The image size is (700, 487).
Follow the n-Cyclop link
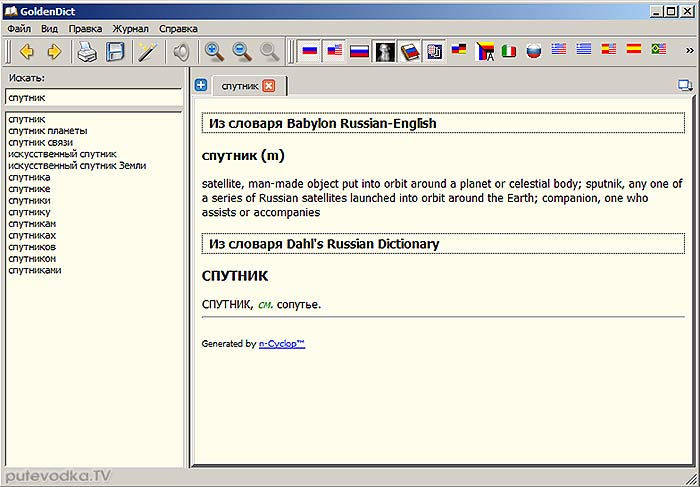(282, 344)
